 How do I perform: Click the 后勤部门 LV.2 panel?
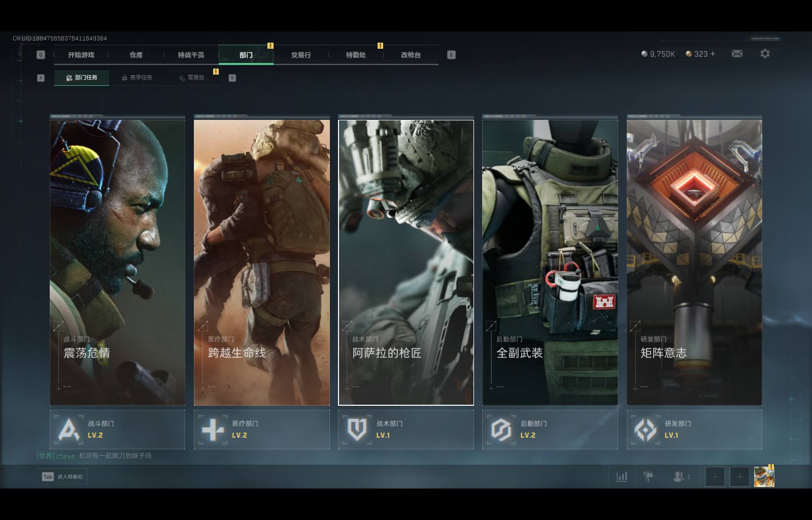550,430
